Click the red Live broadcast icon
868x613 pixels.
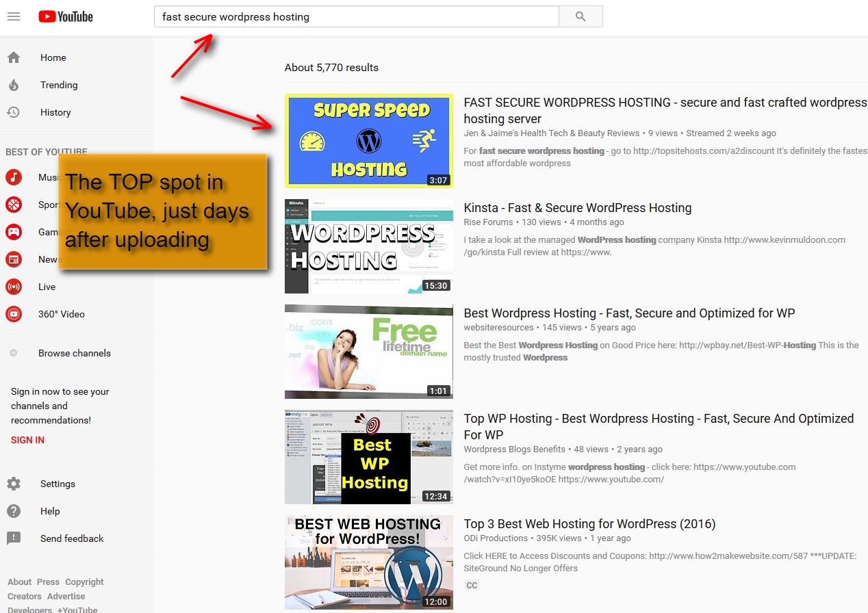coord(14,287)
